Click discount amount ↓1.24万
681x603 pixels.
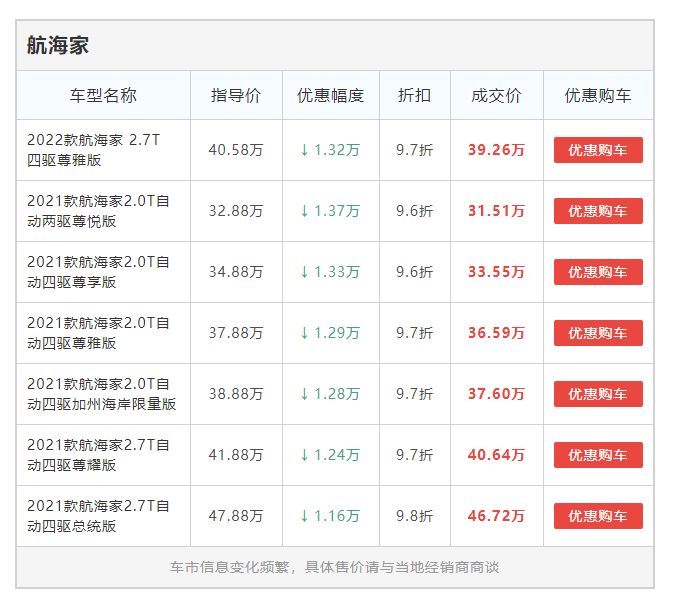(x=331, y=455)
